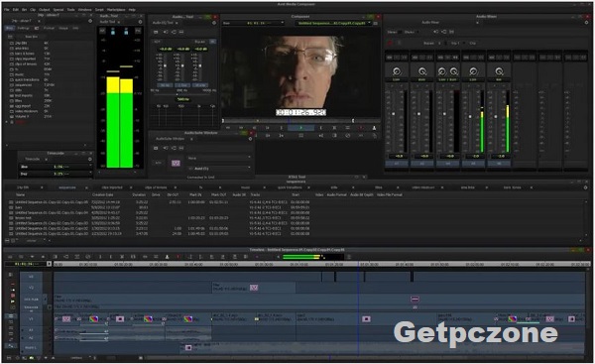Open the Clip mode dropdown in Audio Mixer
This screenshot has height=364, width=595.
[473, 44]
